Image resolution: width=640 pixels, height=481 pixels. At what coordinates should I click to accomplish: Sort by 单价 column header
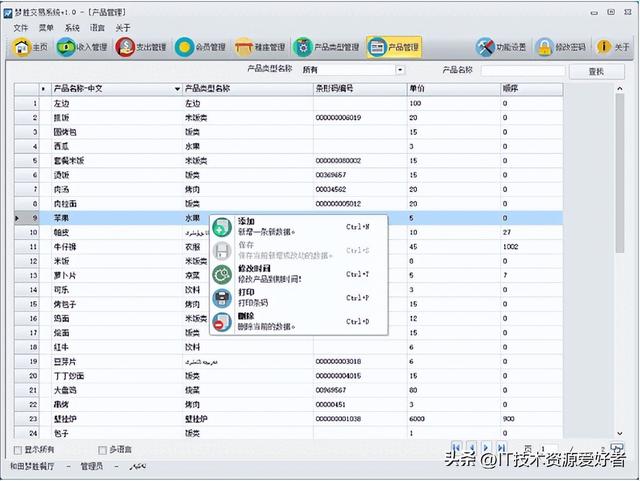tap(453, 89)
